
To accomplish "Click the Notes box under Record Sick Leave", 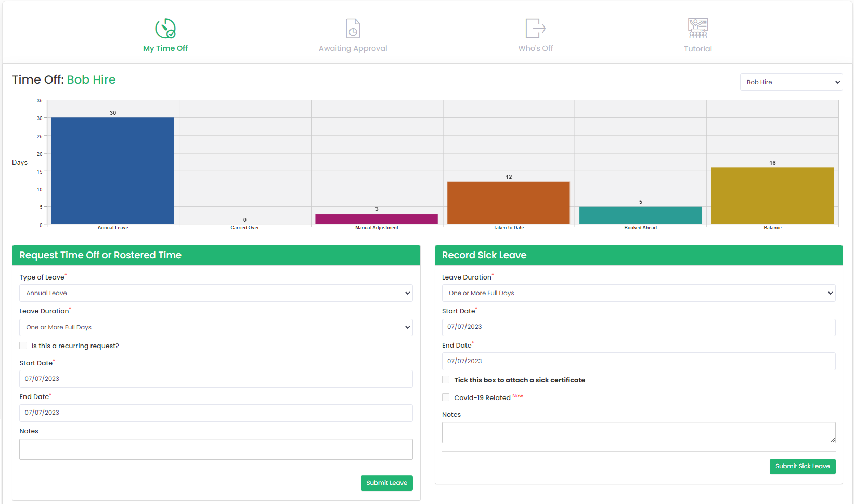I will pyautogui.click(x=638, y=432).
